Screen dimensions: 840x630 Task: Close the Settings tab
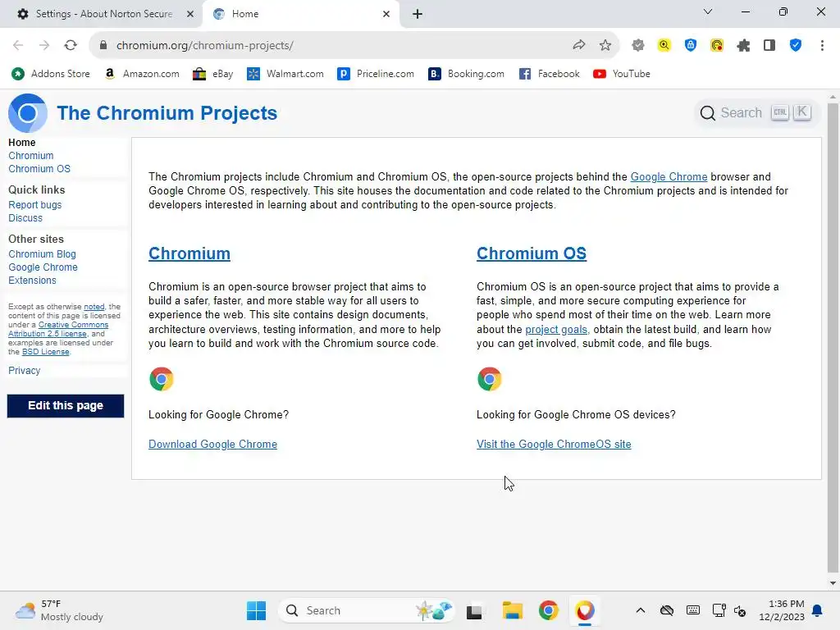point(190,14)
